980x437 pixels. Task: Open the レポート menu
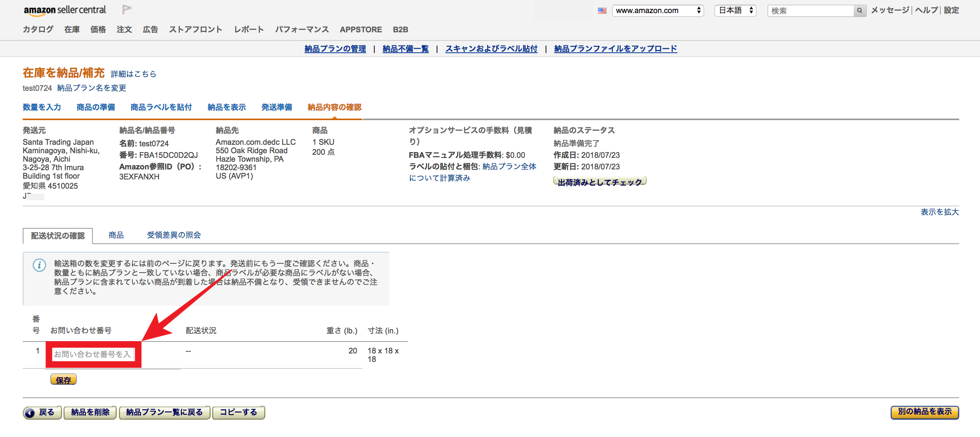249,30
